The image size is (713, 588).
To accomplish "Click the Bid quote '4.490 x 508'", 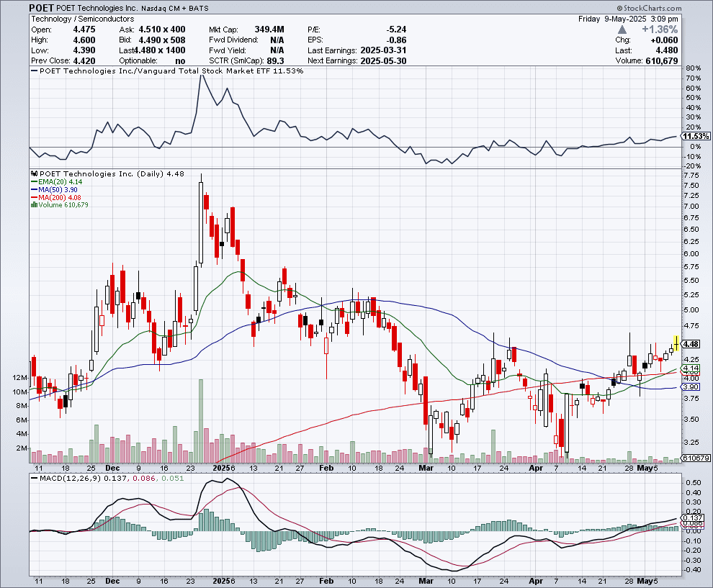I will tap(162, 40).
